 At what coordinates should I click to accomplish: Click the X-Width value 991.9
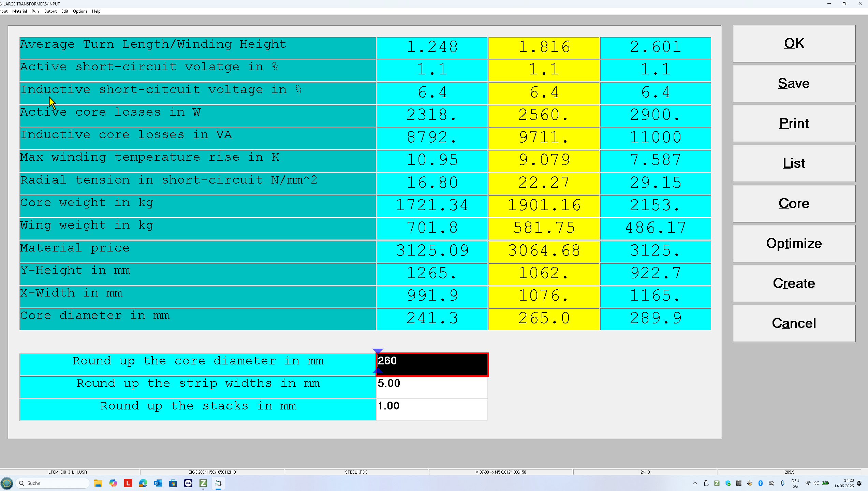pyautogui.click(x=432, y=296)
